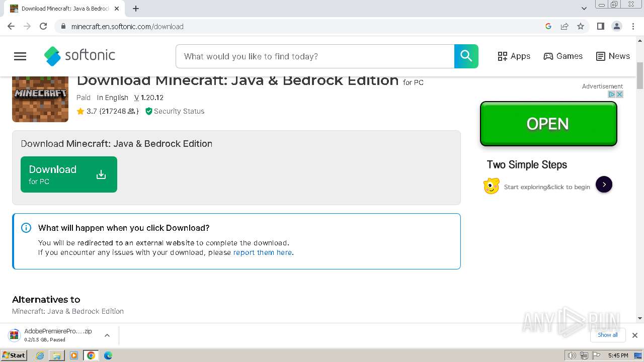This screenshot has height=362, width=644.
Task: Click Show all downloads
Action: 608,335
